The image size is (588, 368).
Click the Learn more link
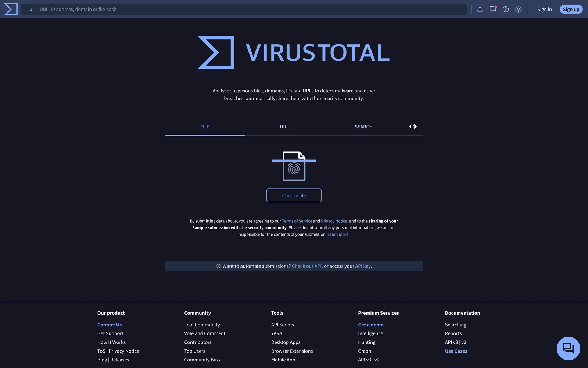[x=338, y=234]
